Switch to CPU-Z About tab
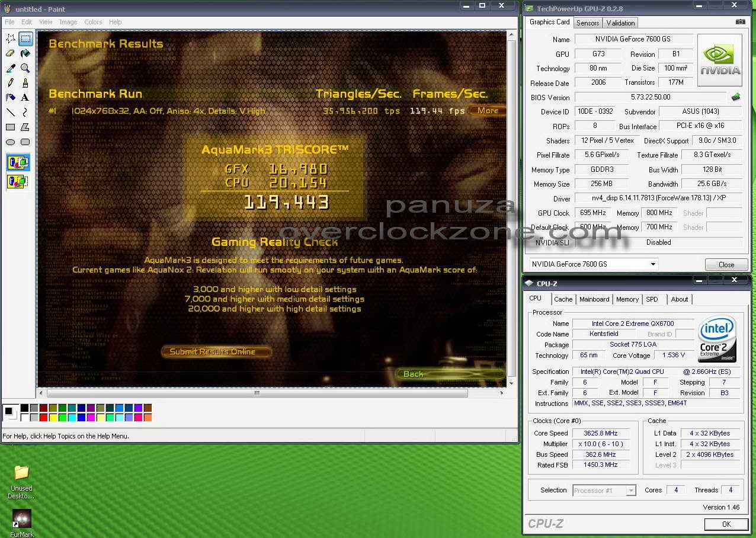 680,299
